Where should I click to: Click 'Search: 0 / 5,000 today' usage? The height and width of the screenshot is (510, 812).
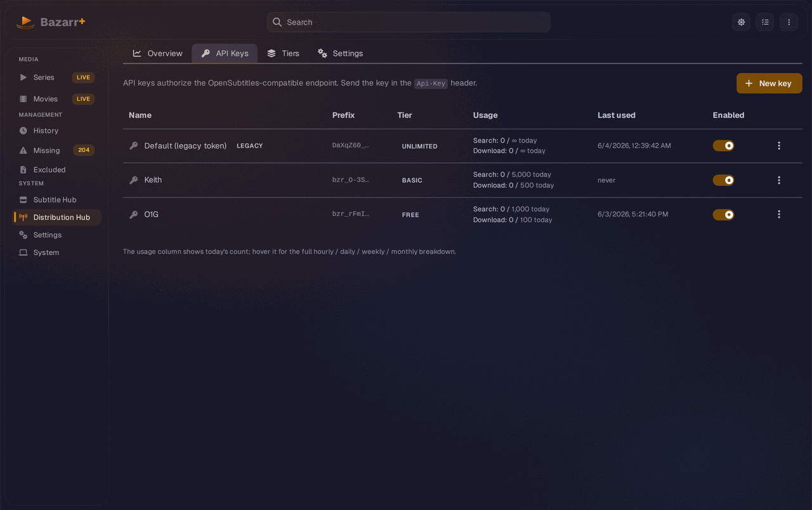pos(512,174)
